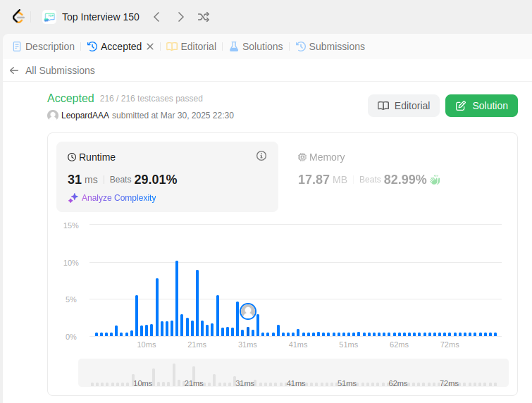Go back to All Submissions
The image size is (532, 403).
pyautogui.click(x=60, y=70)
